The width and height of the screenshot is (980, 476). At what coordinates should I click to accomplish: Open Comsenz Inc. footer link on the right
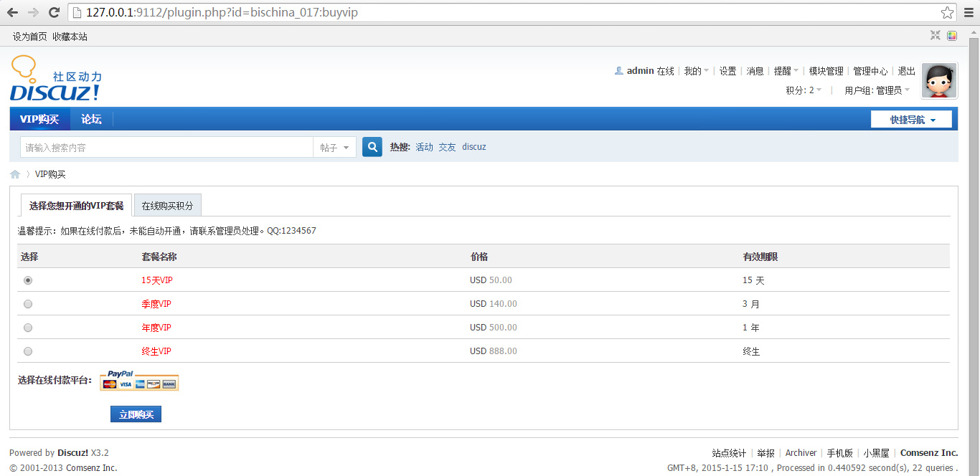pyautogui.click(x=929, y=453)
